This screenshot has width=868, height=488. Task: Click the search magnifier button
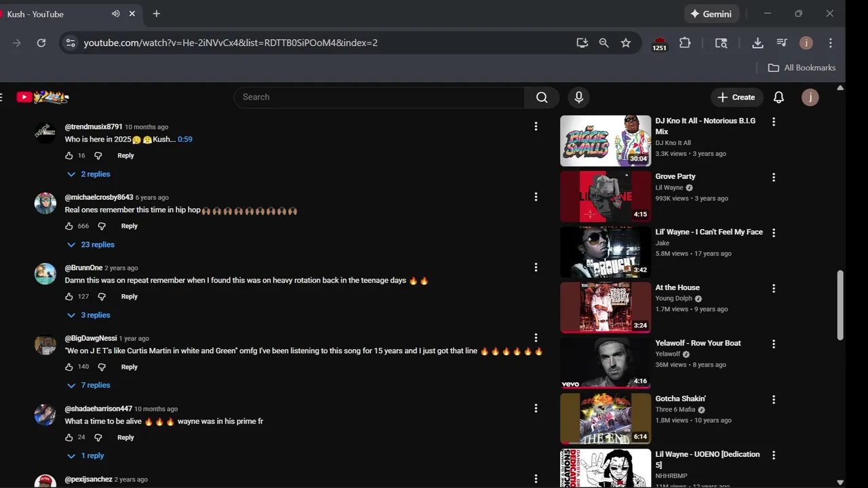coord(542,97)
